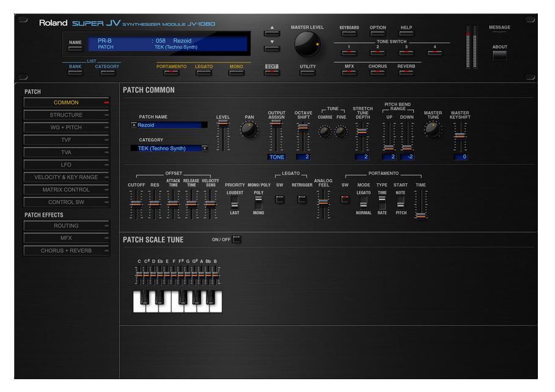Toggle Tone Switch 2
The image size is (555, 392).
coord(378,53)
